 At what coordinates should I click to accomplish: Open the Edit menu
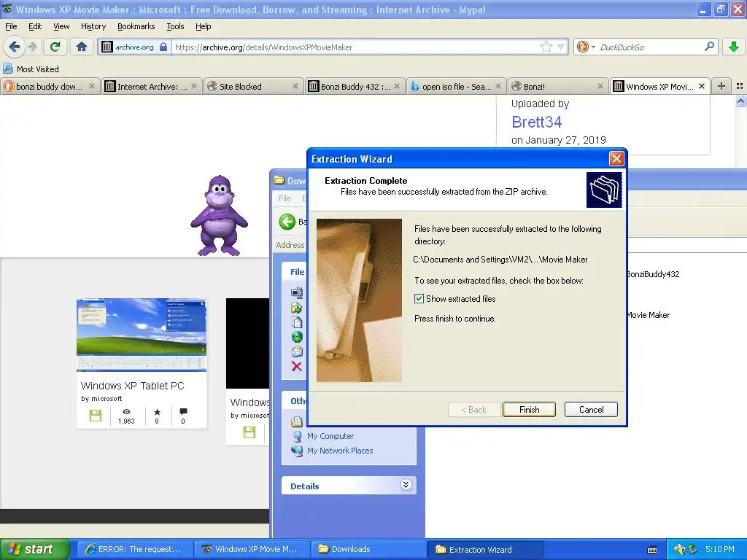click(x=35, y=27)
